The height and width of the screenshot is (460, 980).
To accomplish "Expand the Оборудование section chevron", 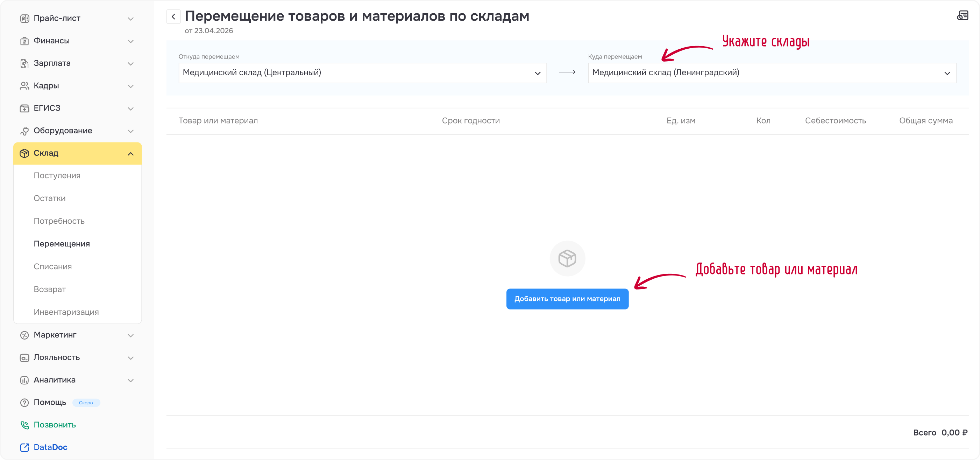I will [130, 131].
